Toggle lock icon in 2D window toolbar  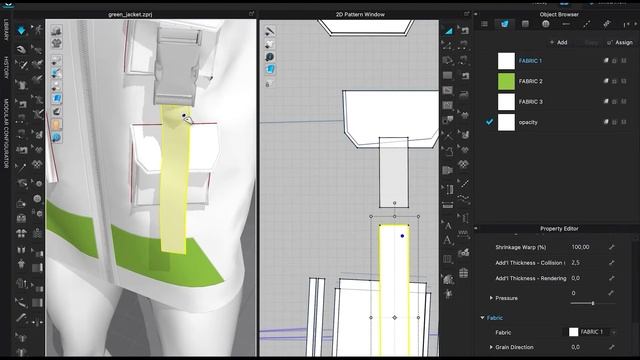pyautogui.click(x=268, y=84)
